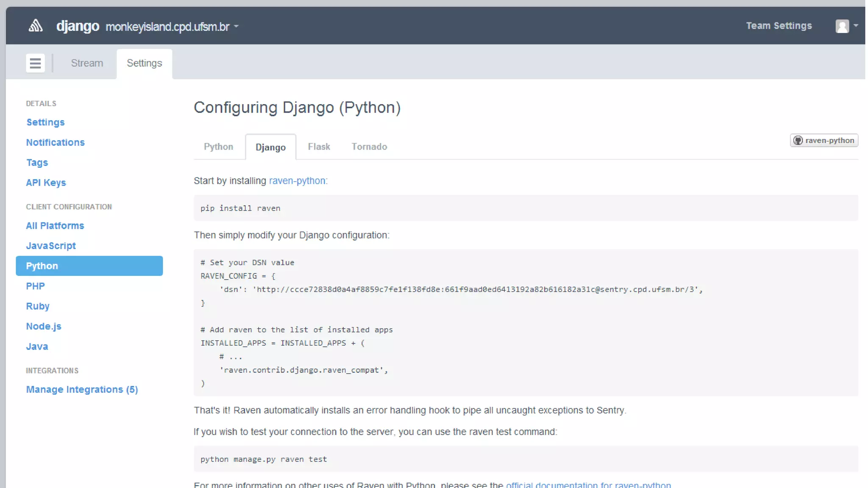
Task: Click the Sentry logo icon
Action: coord(36,26)
